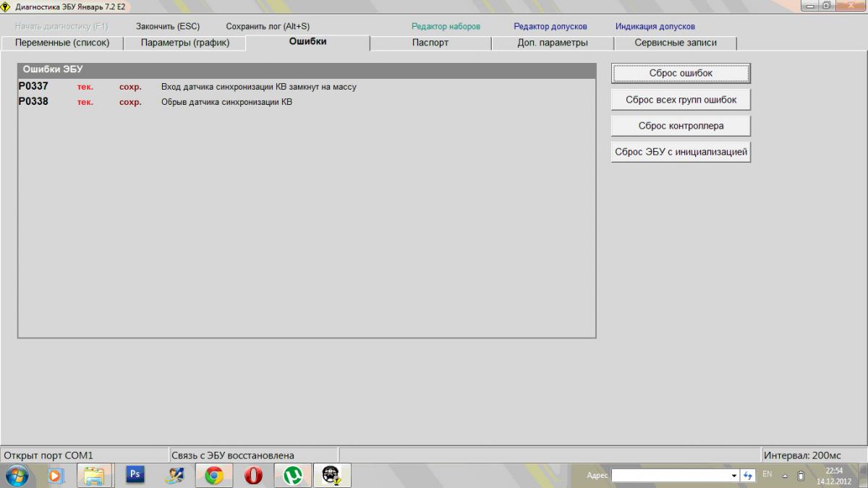
Task: Expand the taskbar address dropdown arrow
Action: tap(734, 475)
